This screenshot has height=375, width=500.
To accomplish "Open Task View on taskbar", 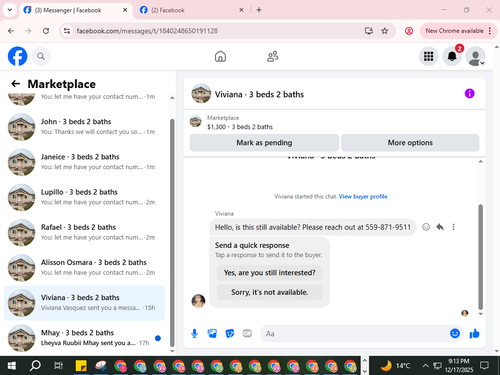I will point(58,366).
